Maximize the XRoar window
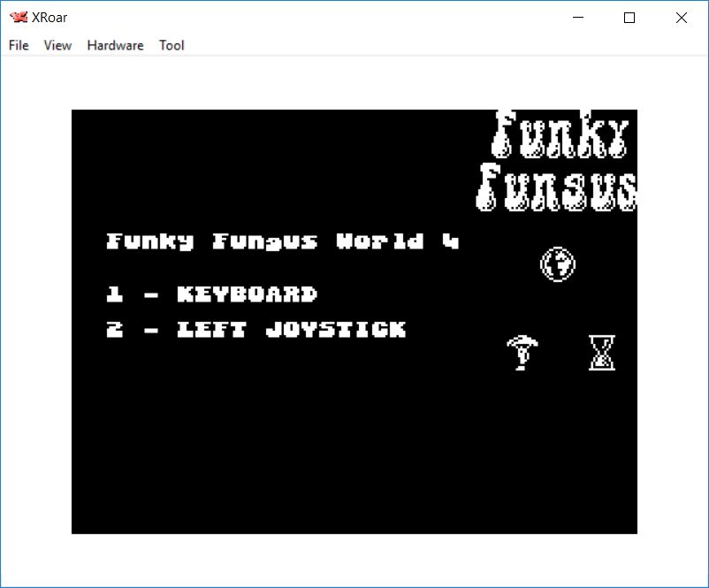Screen dimensions: 709x588 629,18
